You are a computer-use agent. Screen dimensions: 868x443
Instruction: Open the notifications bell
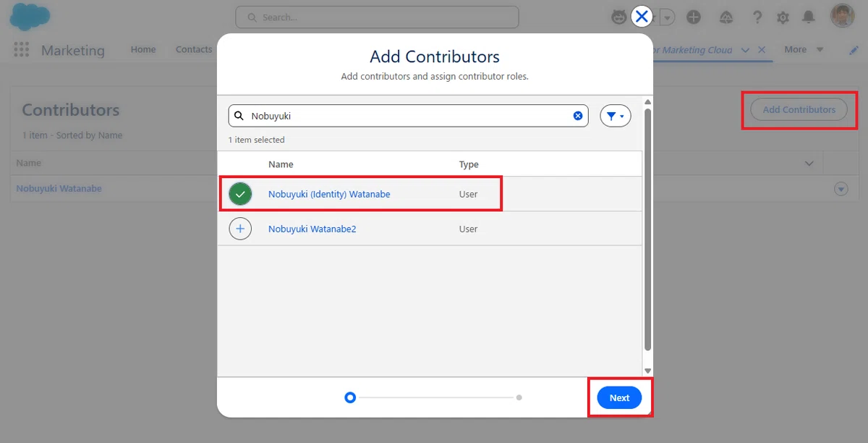(x=809, y=17)
